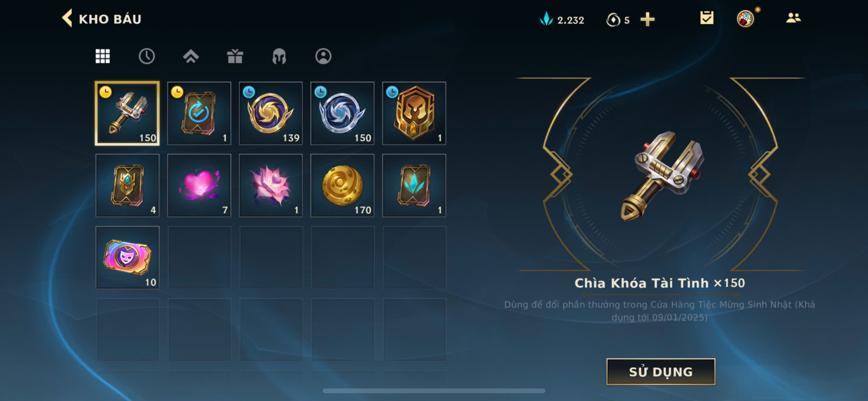868x401 pixels.
Task: Open the missions checklist icon
Action: (x=707, y=18)
